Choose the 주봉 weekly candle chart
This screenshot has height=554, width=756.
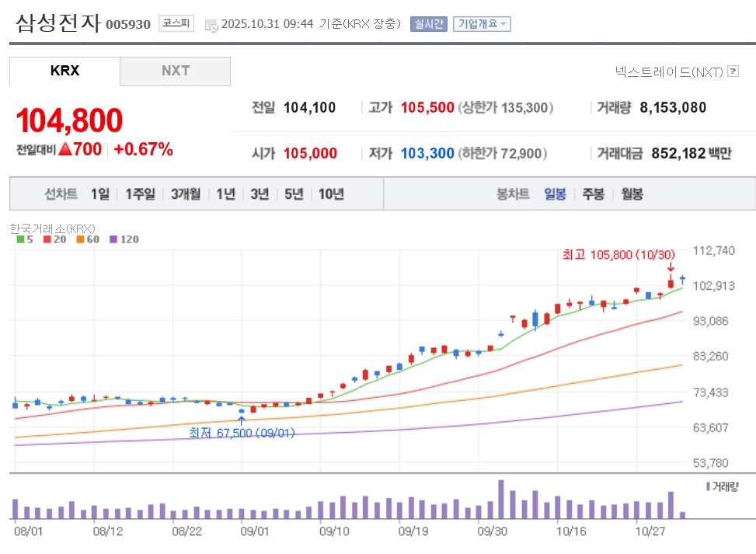pyautogui.click(x=593, y=194)
